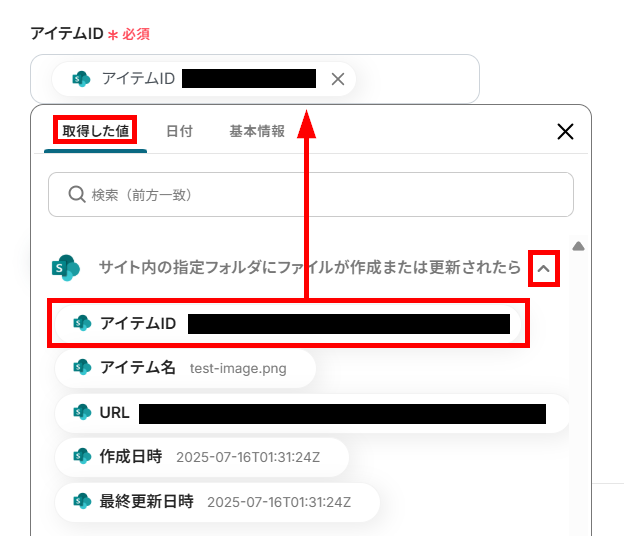Viewport: 624px width, 536px height.
Task: Choose the URL value from the list
Action: [313, 413]
